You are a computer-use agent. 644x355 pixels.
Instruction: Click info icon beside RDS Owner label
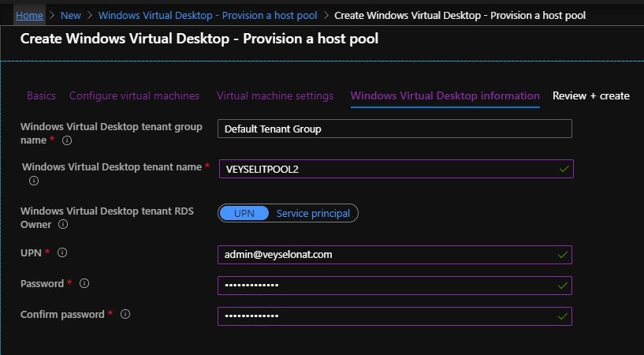63,224
